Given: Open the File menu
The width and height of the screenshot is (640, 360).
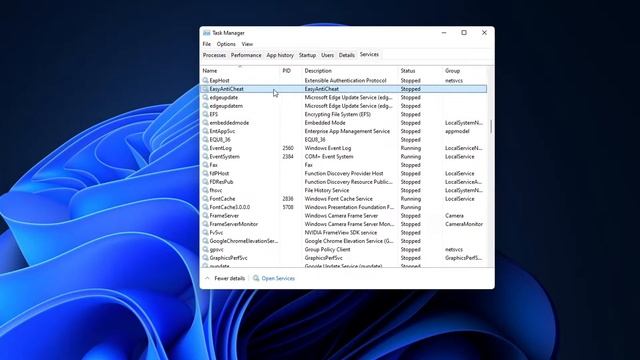Looking at the screenshot, I should point(207,44).
